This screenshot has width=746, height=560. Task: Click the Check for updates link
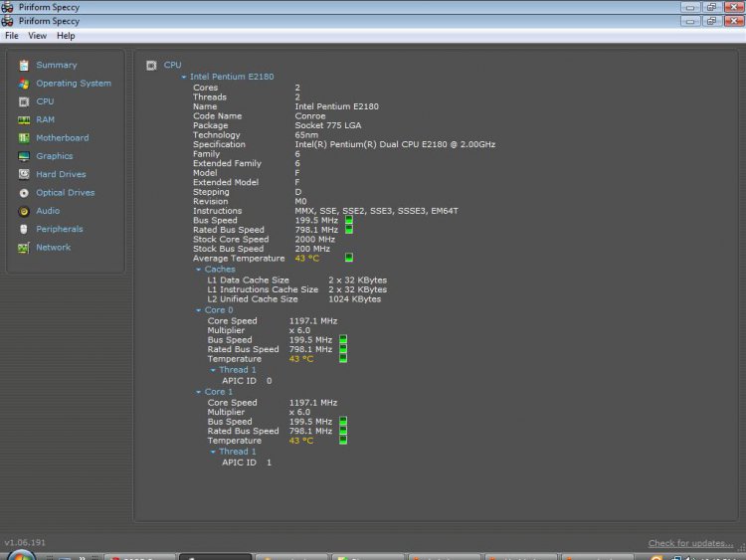pos(690,543)
